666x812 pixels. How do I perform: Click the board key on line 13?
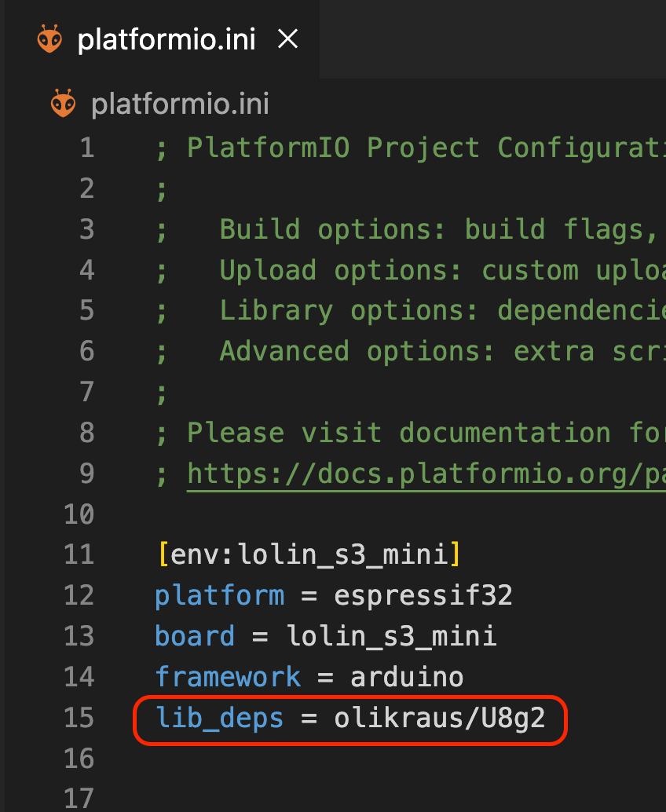[195, 635]
